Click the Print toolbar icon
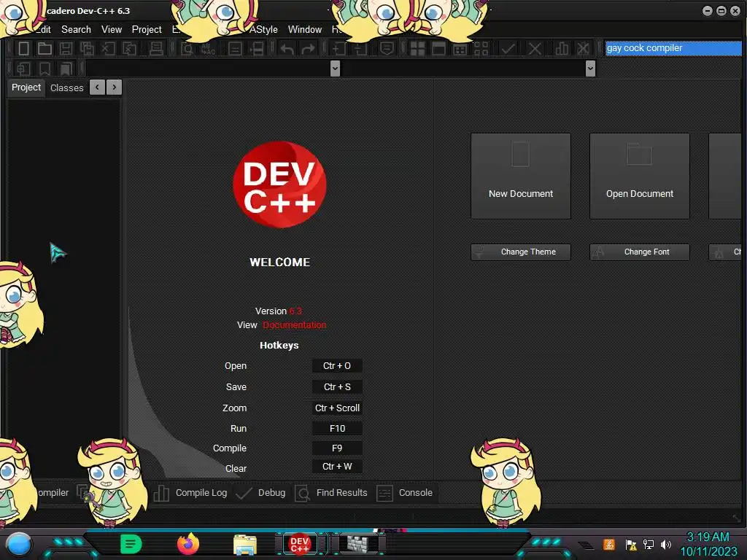The height and width of the screenshot is (560, 747). tap(156, 48)
